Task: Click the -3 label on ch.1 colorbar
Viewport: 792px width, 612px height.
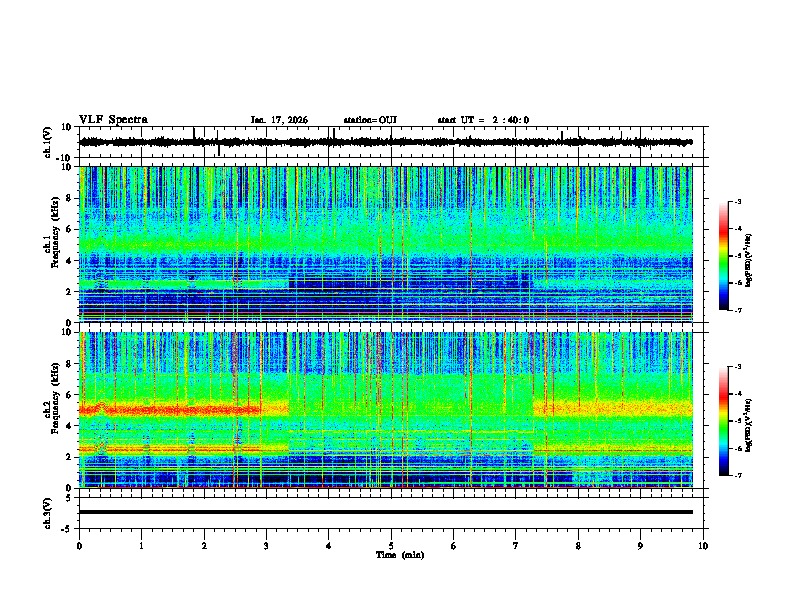Action: pyautogui.click(x=737, y=202)
